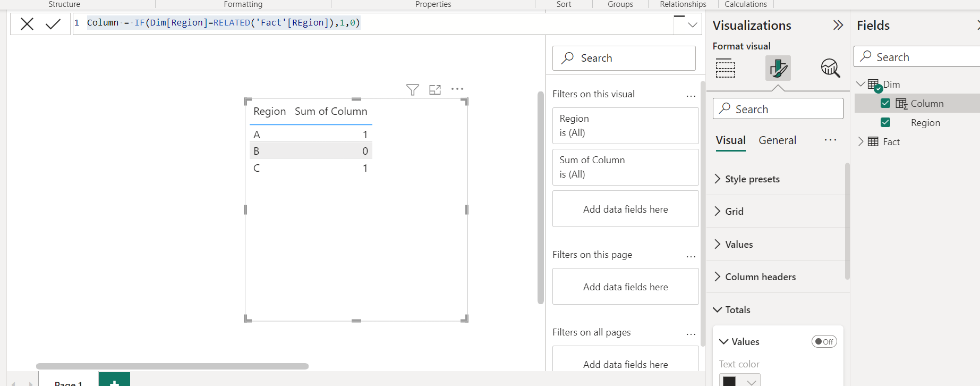Activate Focus mode icon on the table visual

435,90
